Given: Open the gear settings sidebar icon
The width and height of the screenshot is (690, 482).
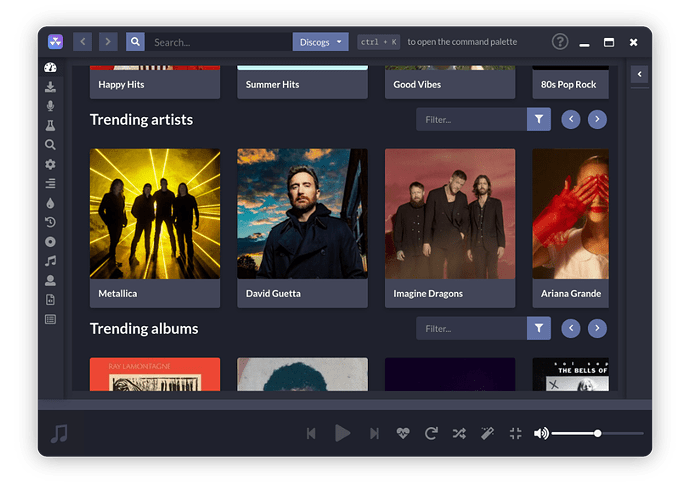Looking at the screenshot, I should 50,164.
